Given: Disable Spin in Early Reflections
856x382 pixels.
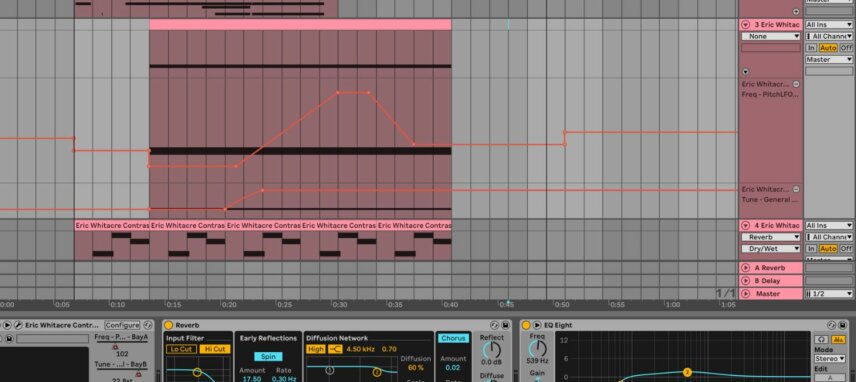Looking at the screenshot, I should point(268,356).
